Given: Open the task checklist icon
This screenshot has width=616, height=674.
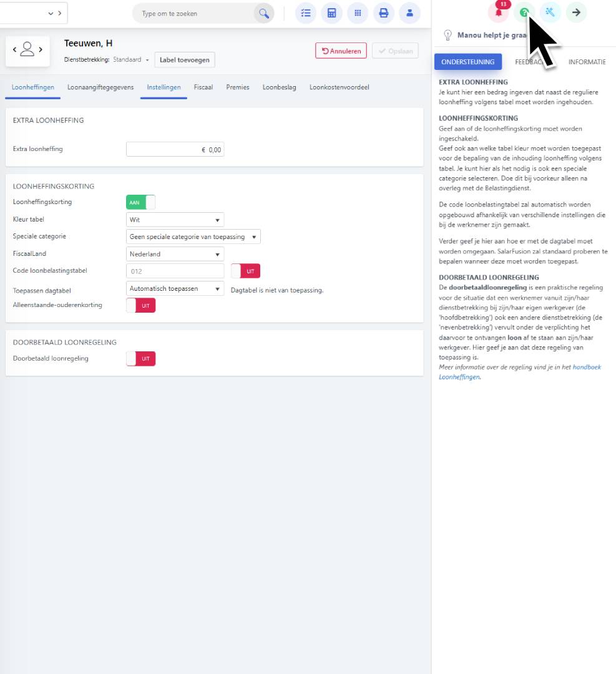Looking at the screenshot, I should [306, 13].
